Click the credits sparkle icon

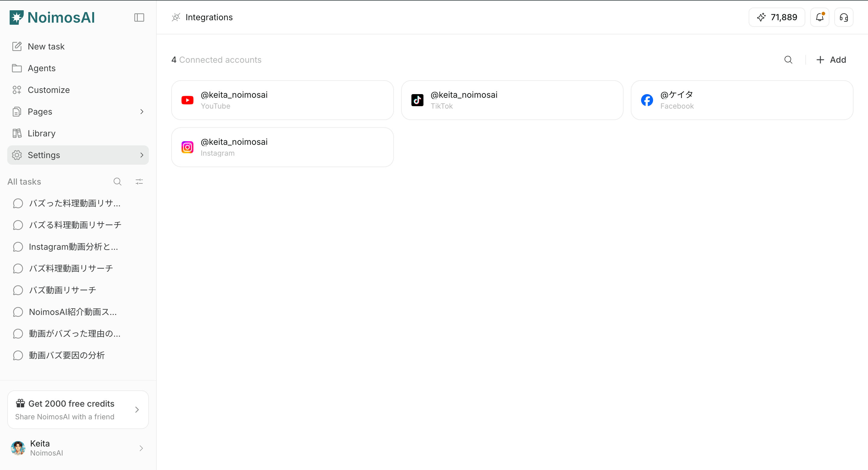click(761, 17)
